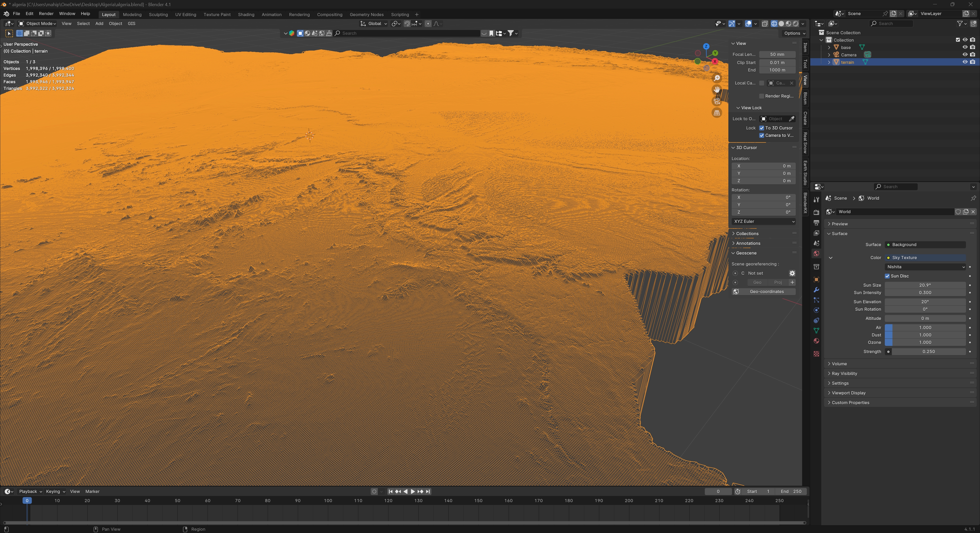The height and width of the screenshot is (533, 980).
Task: Open Material properties tab icon
Action: (x=816, y=341)
